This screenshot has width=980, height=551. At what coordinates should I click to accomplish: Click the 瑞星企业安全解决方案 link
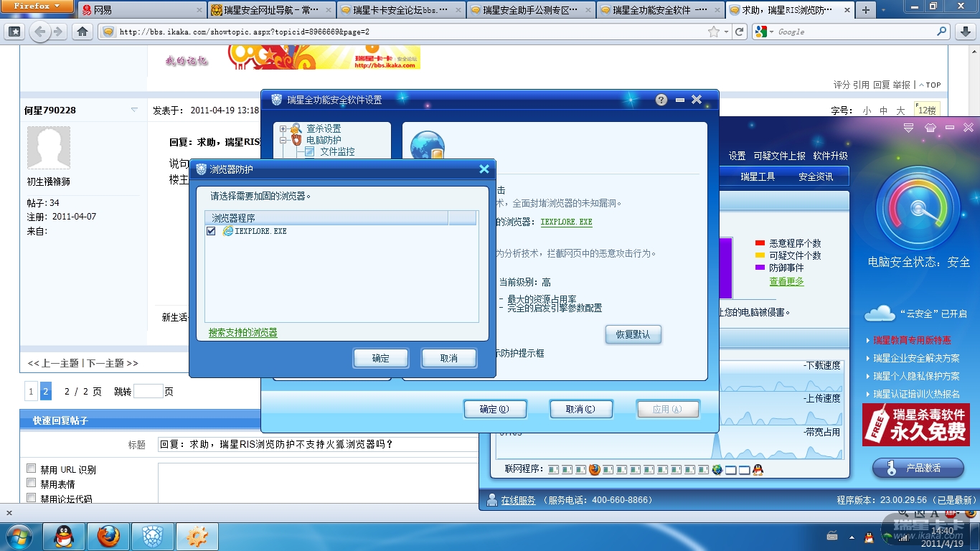[x=916, y=358]
